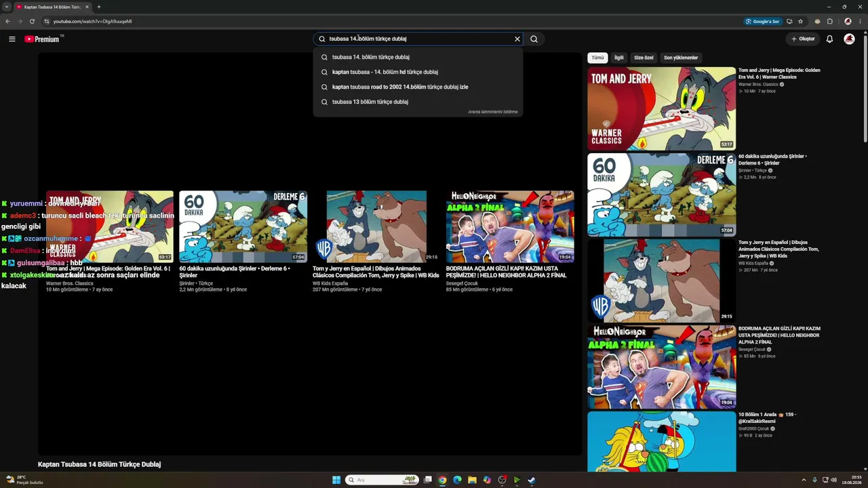Close the Kaptan Tsubasa browser tab
The height and width of the screenshot is (488, 868).
87,7
